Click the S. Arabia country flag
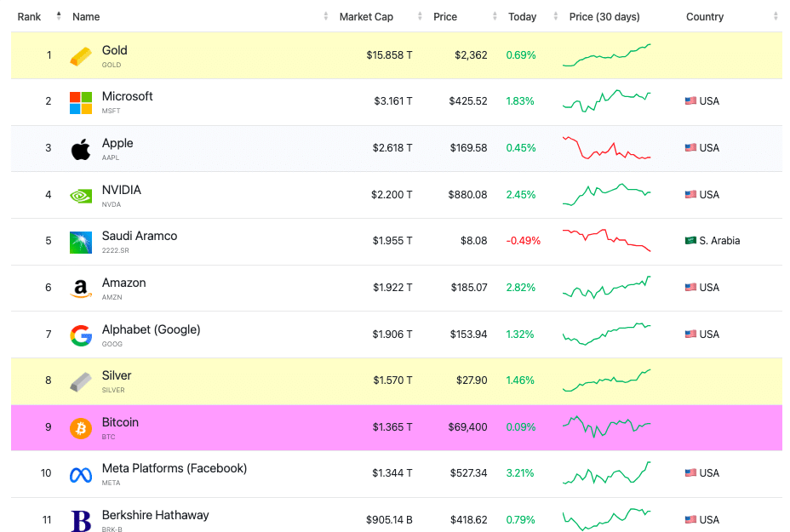 (690, 241)
